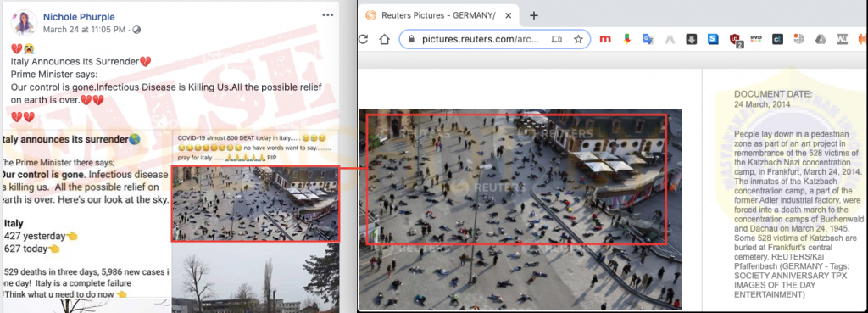Screen dimensions: 868x313
Task: Open Nichole Phurple's profile name link
Action: pos(79,17)
